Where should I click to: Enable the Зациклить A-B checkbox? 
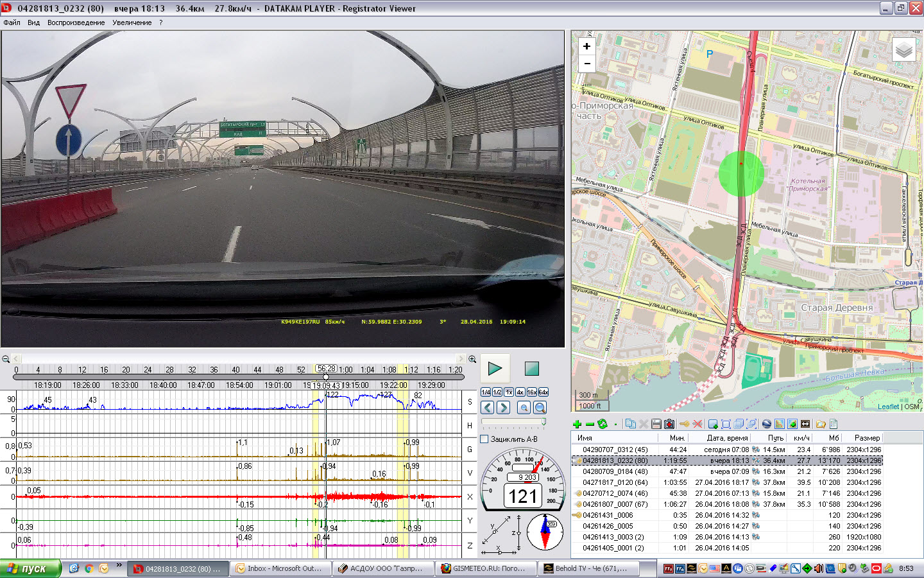pyautogui.click(x=485, y=439)
